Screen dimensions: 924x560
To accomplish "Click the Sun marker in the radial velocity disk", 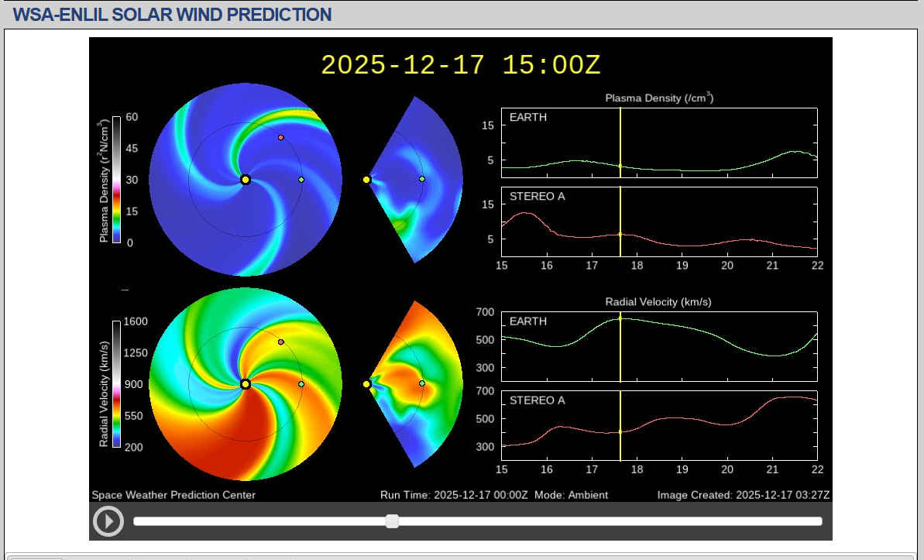I will pyautogui.click(x=246, y=384).
